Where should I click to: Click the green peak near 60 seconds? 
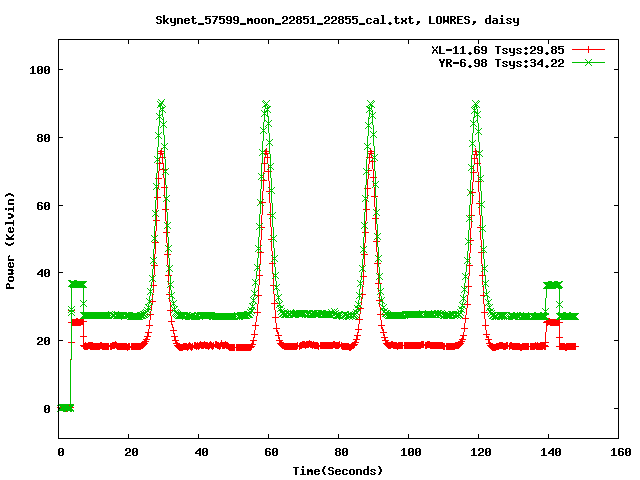tap(266, 104)
